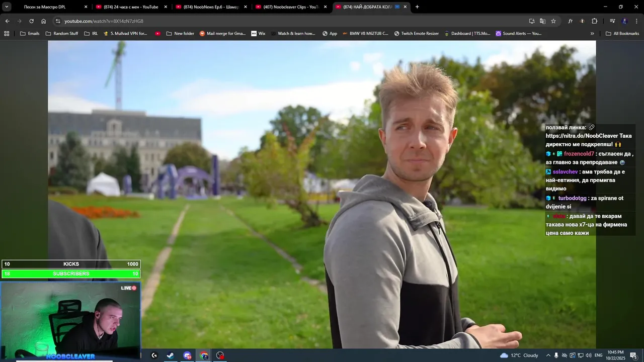644x362 pixels.
Task: Open the IRL bookmark folder
Action: (x=91, y=34)
